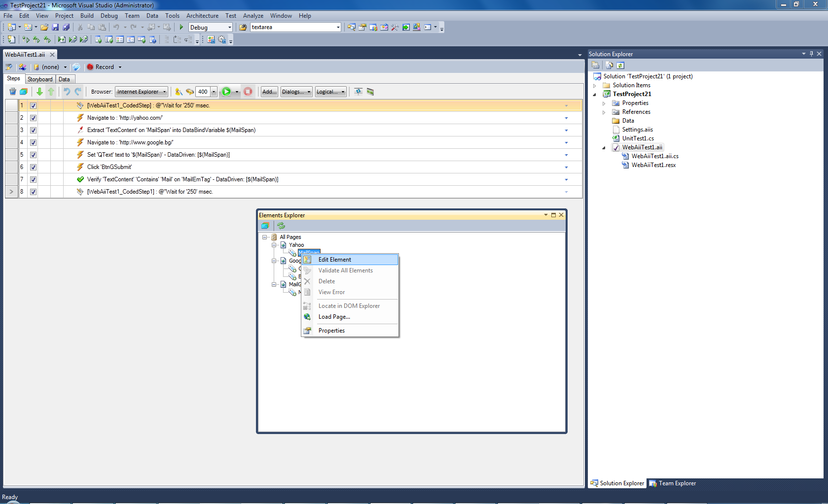The image size is (828, 504).
Task: Click the green move step down arrow
Action: (39, 92)
